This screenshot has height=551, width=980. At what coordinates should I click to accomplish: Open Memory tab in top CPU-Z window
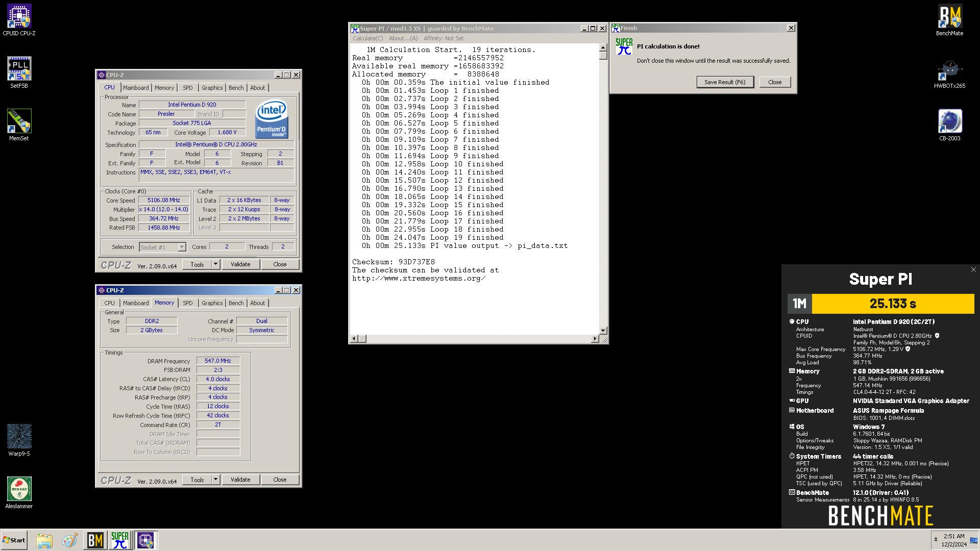tap(164, 88)
